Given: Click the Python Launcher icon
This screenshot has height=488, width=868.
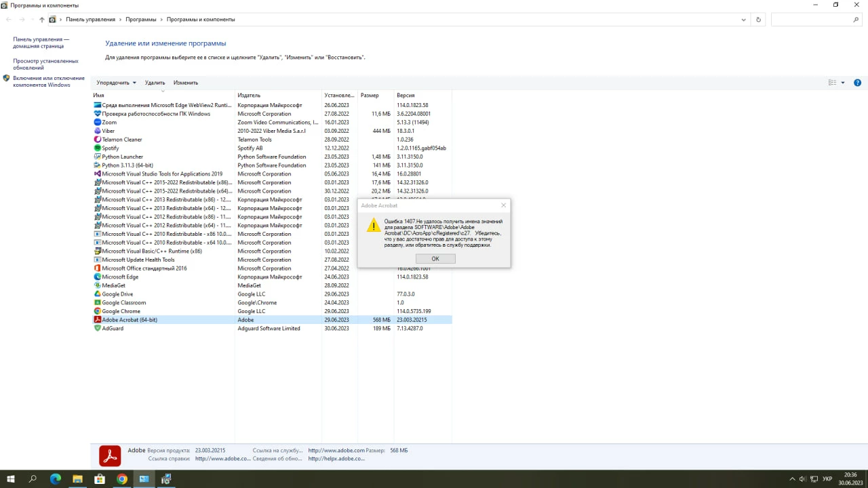Looking at the screenshot, I should 97,157.
